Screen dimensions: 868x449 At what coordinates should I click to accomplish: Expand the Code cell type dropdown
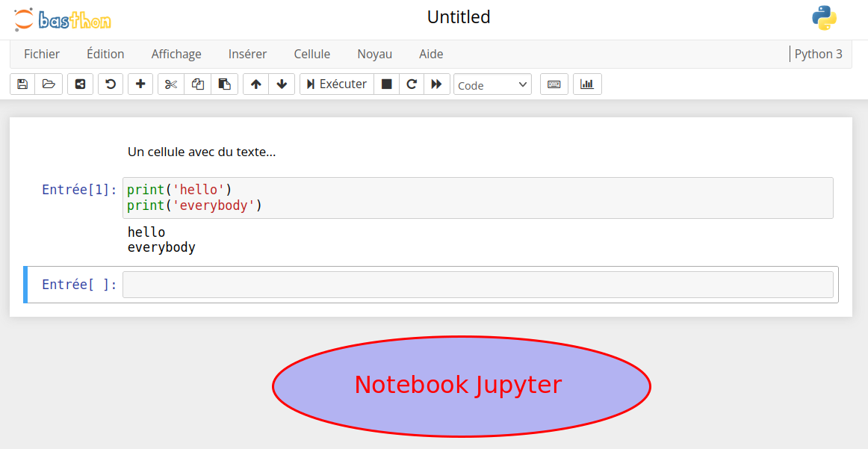(492, 85)
